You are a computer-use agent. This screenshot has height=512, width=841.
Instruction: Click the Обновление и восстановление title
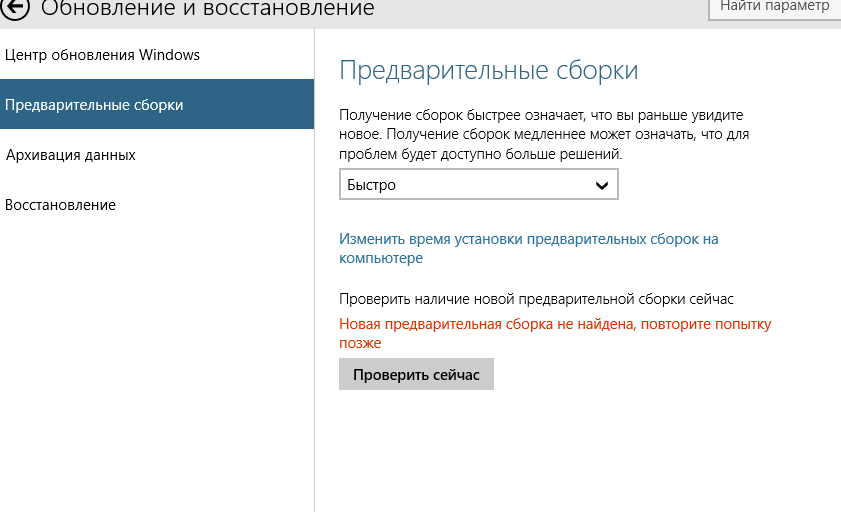208,8
